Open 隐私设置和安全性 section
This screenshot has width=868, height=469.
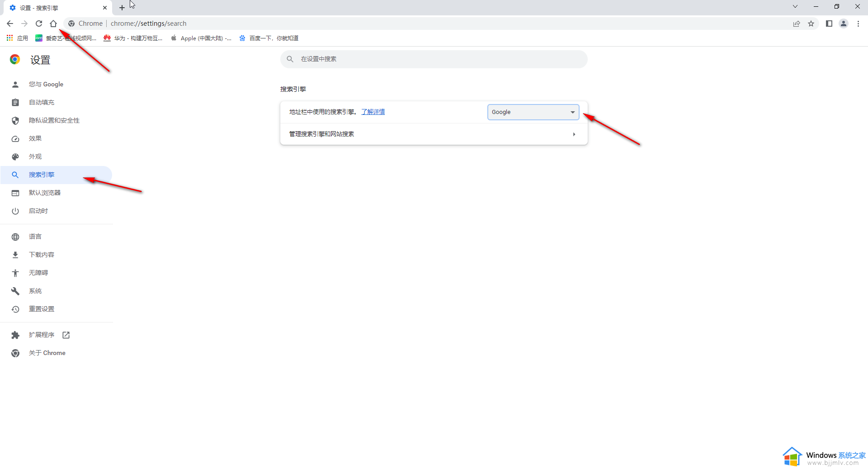click(57, 121)
